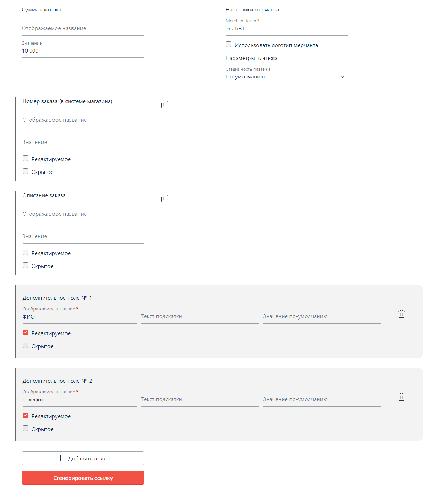Click the display name field containing Телефон
Viewport: 448px width, 491px height.
tap(79, 400)
